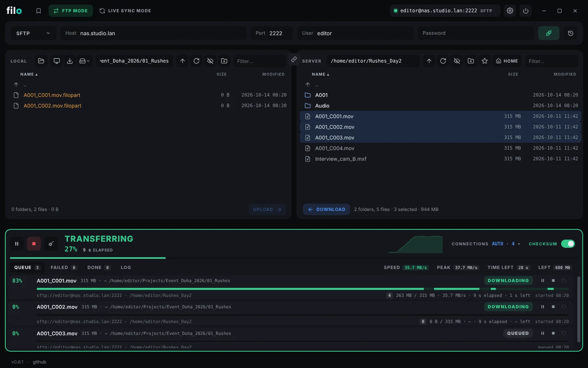Open the Local drive selector dropdown
Image resolution: width=588 pixels, height=368 pixels.
[85, 61]
